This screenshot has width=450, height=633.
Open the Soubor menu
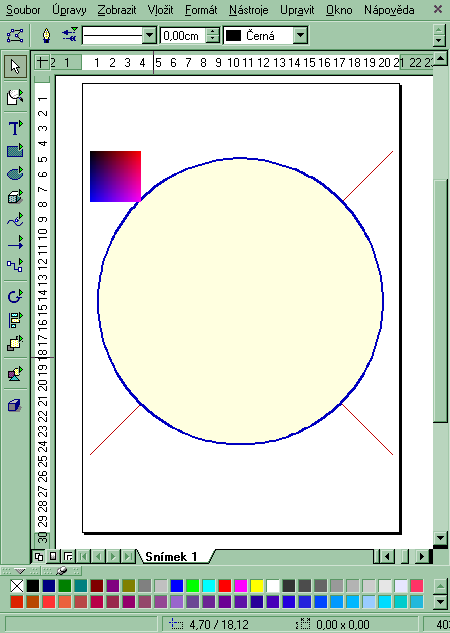click(23, 10)
